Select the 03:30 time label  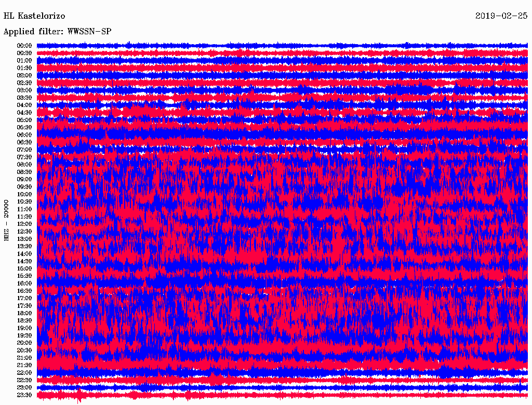click(24, 98)
